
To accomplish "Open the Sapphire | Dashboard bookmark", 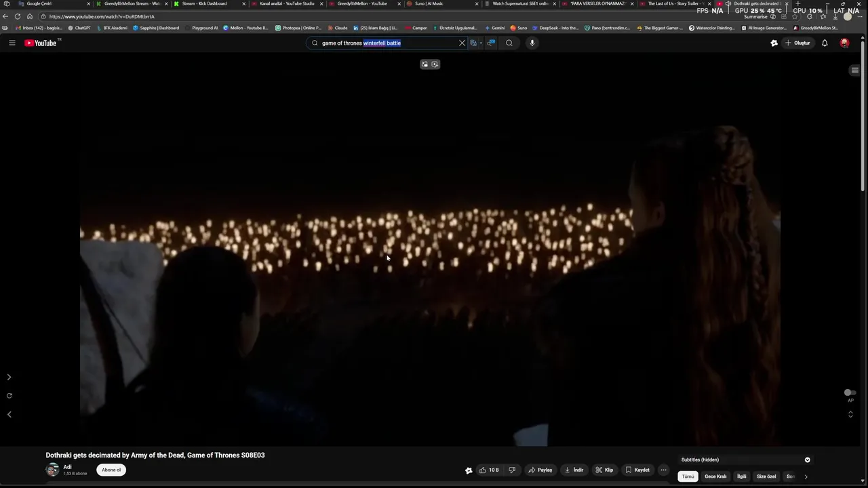I will tap(156, 28).
